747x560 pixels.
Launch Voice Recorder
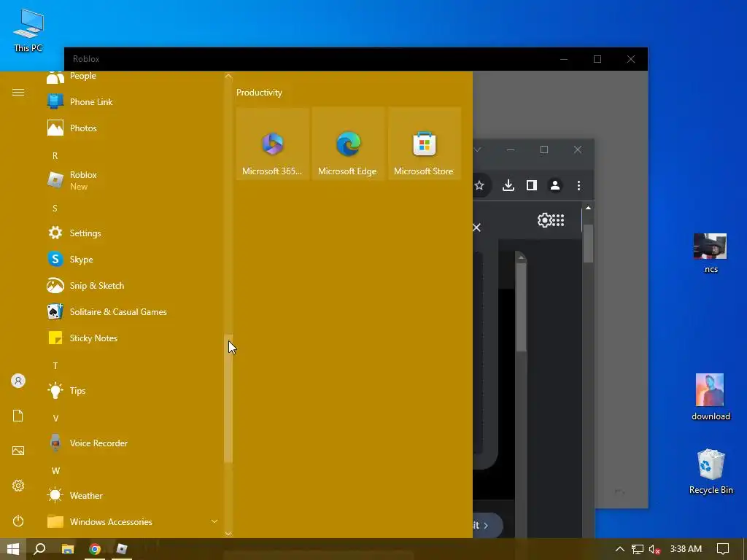click(134, 443)
